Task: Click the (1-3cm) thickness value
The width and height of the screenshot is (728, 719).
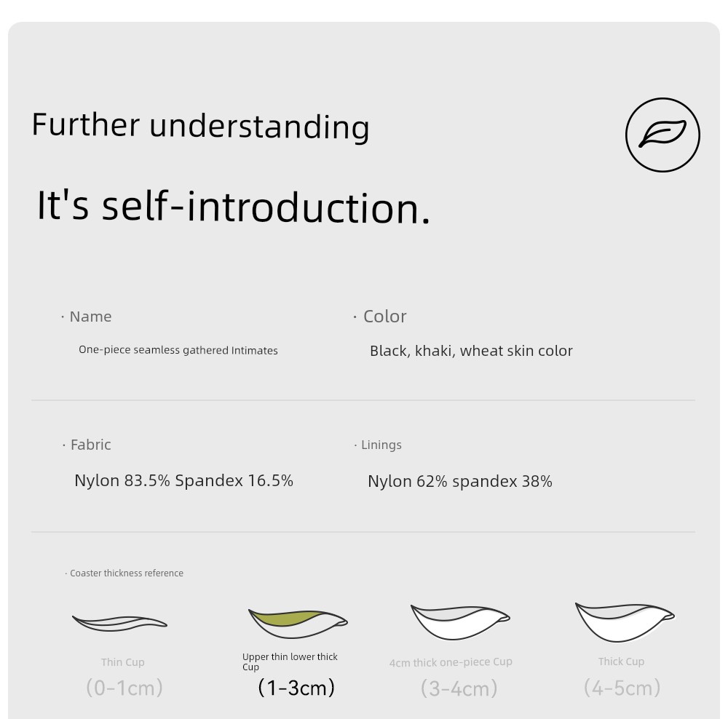Action: click(296, 688)
